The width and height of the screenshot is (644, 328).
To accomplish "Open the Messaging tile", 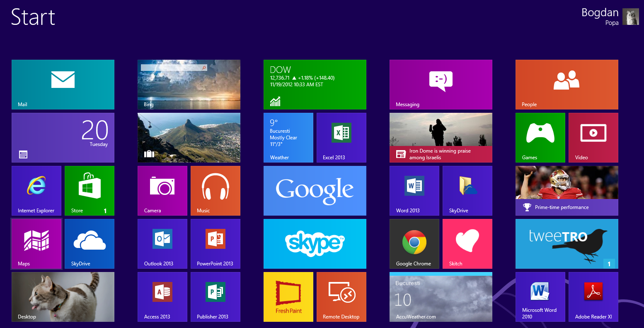I will [x=441, y=85].
